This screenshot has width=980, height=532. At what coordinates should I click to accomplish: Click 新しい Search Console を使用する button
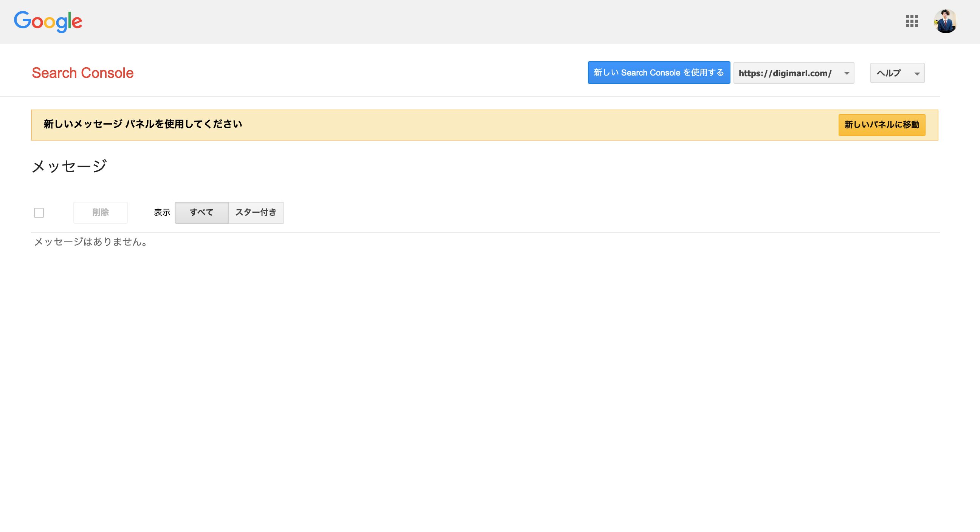[x=659, y=73]
